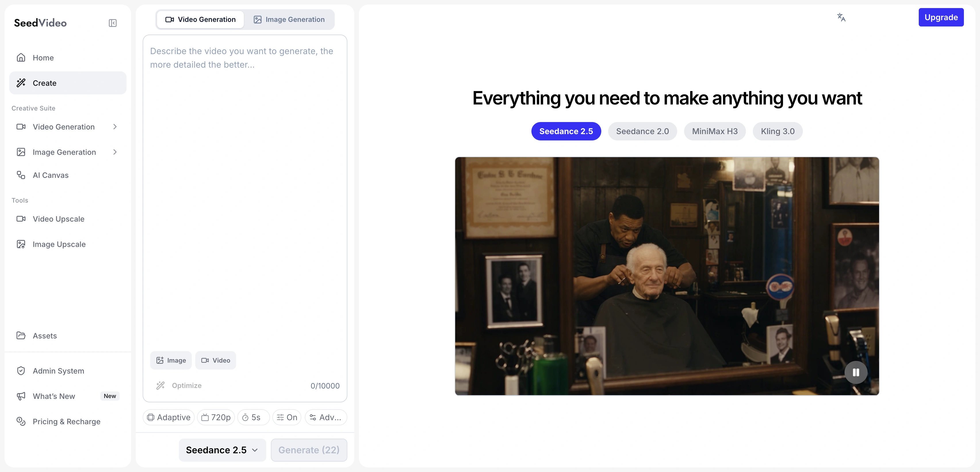Open Adaptive aspect ratio selector
The image size is (980, 472).
coord(169,418)
